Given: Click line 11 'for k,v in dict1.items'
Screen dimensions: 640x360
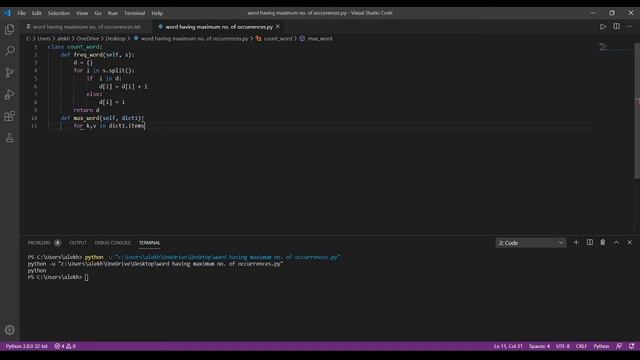Looking at the screenshot, I should tap(109, 126).
